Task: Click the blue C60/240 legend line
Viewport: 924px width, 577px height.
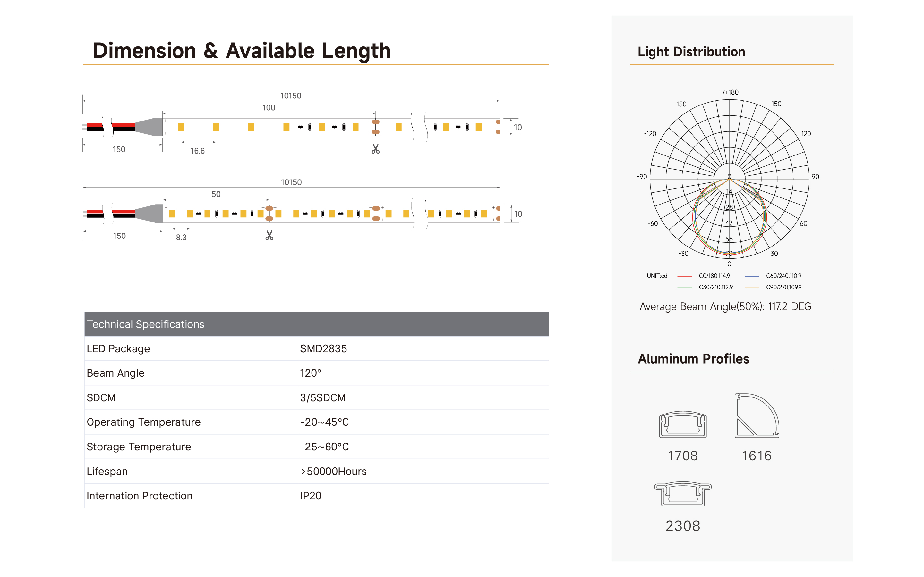Action: pos(752,276)
